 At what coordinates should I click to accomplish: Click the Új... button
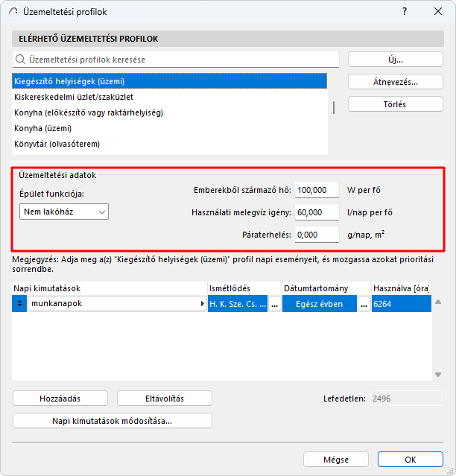click(396, 60)
